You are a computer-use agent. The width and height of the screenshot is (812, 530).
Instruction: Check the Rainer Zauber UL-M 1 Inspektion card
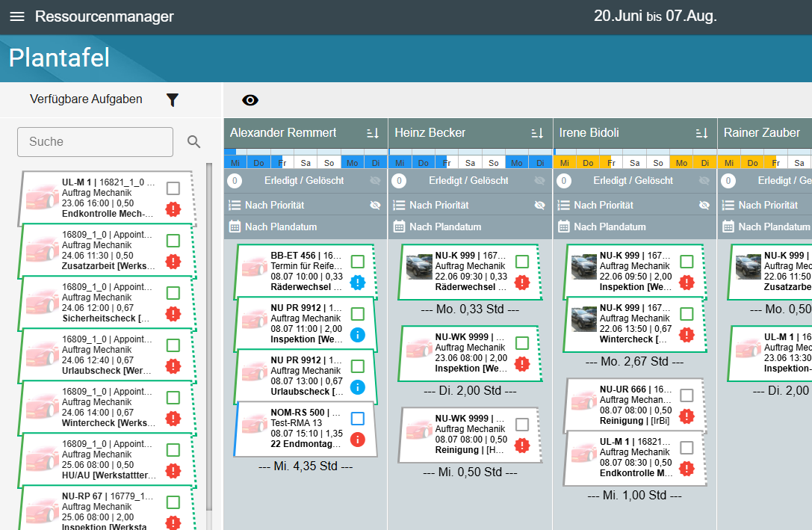[770, 353]
